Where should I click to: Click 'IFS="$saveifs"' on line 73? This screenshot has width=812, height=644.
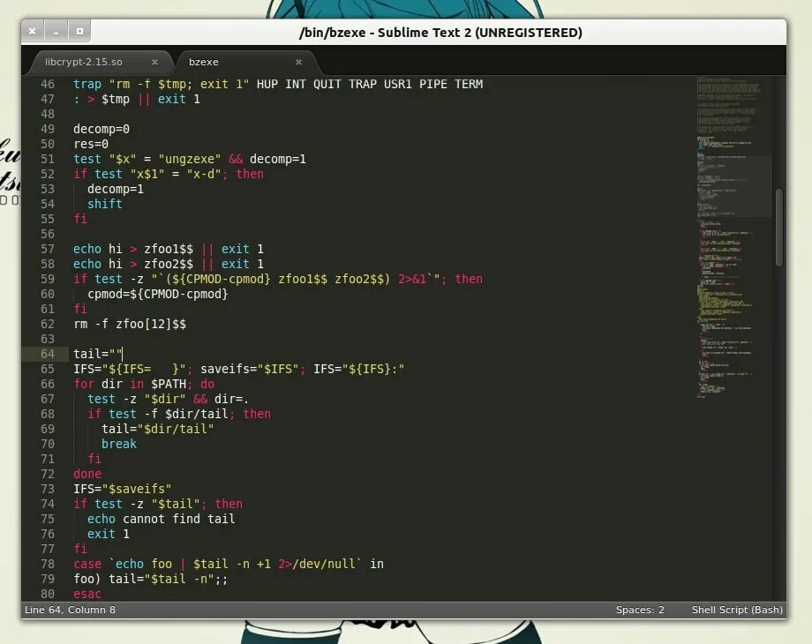click(122, 489)
